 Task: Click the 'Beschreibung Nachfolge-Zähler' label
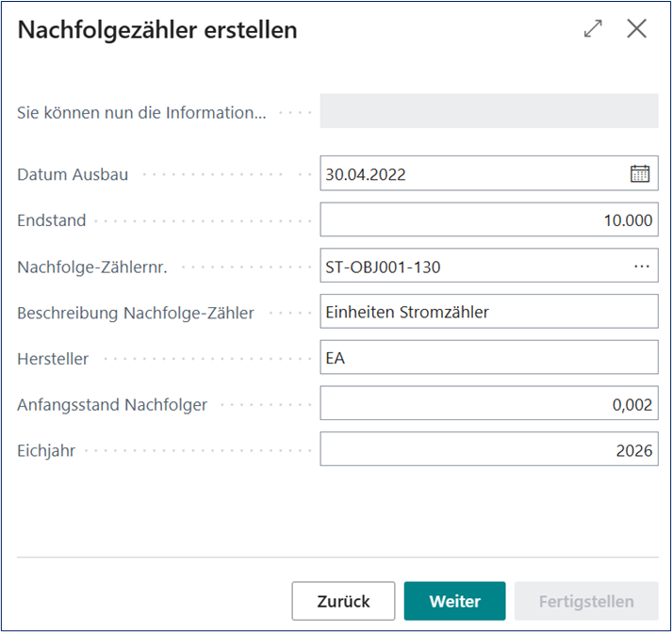(x=136, y=313)
